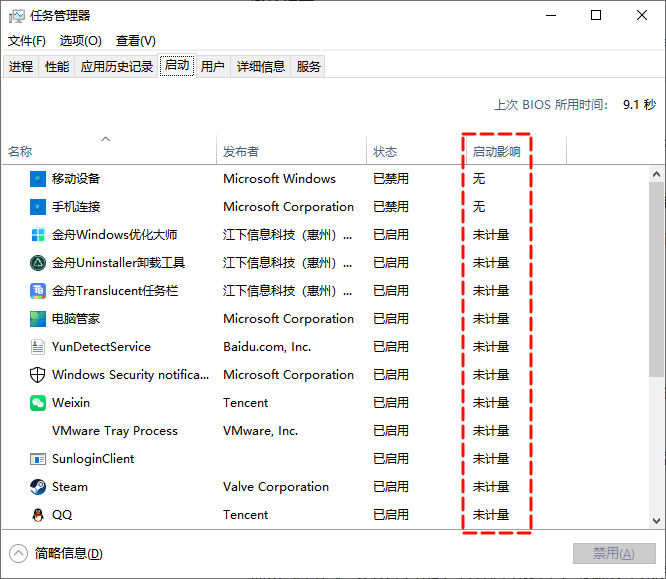Sort by the 状态 column header
This screenshot has width=666, height=579.
tap(416, 149)
